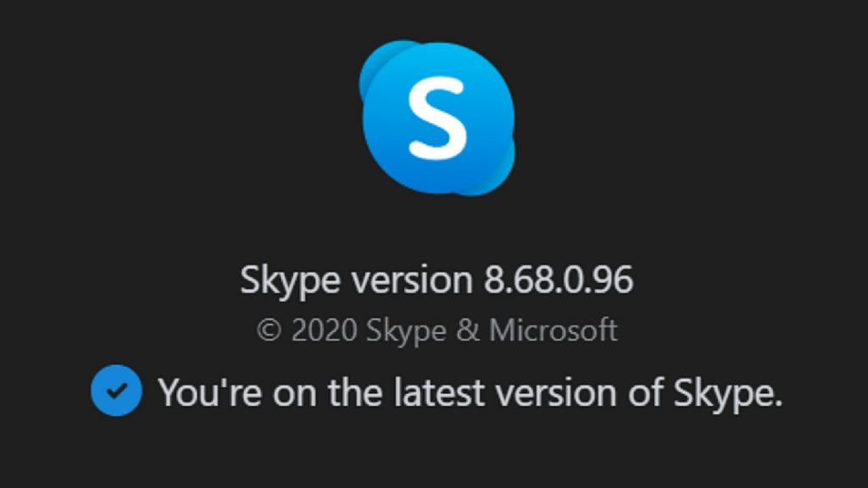The height and width of the screenshot is (488, 868).
Task: Click the word Skype ending the status sentence
Action: click(x=722, y=391)
